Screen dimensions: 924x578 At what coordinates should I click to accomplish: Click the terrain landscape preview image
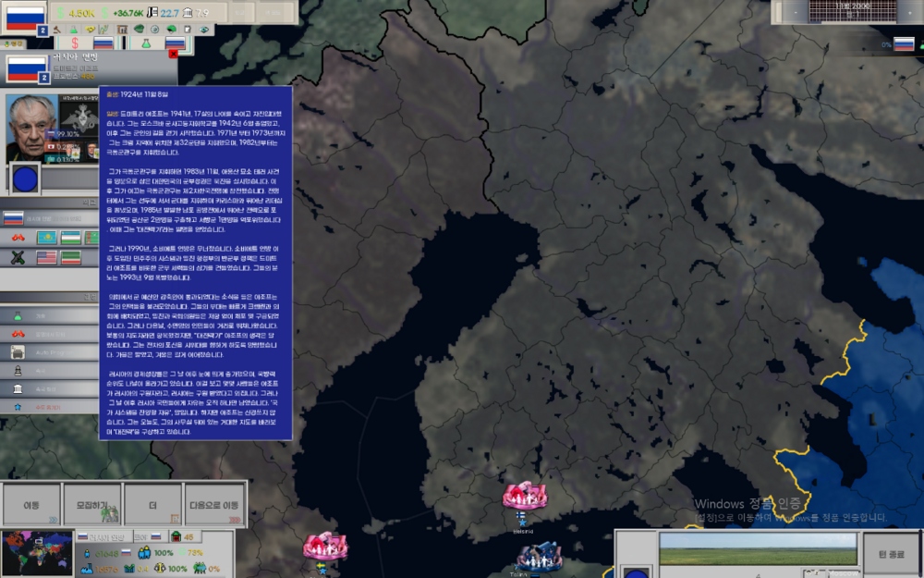click(x=758, y=549)
